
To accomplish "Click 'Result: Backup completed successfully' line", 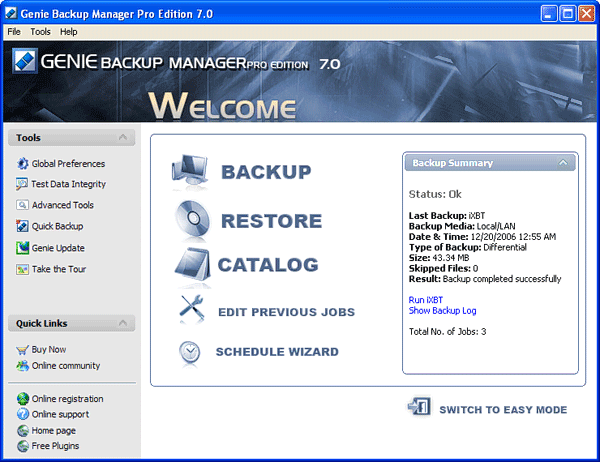I will (x=485, y=279).
